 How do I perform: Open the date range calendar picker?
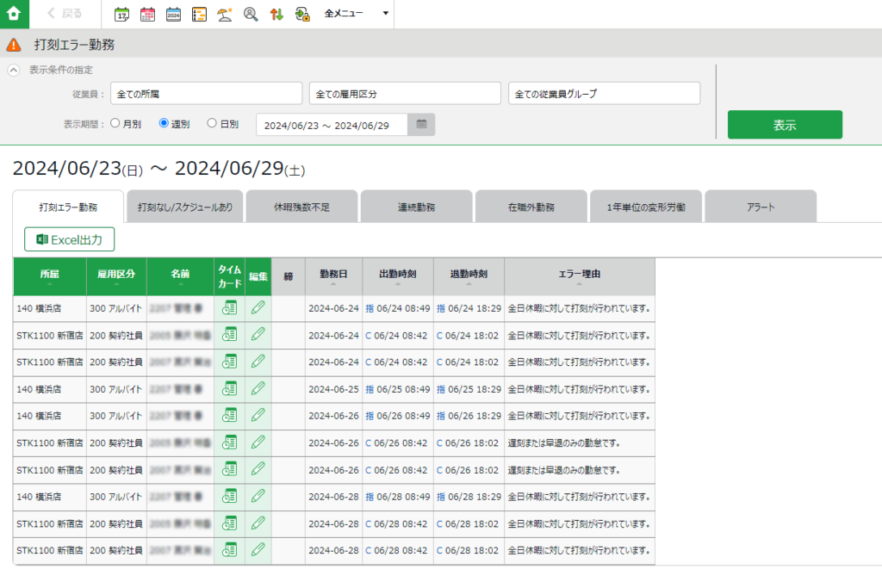[422, 125]
